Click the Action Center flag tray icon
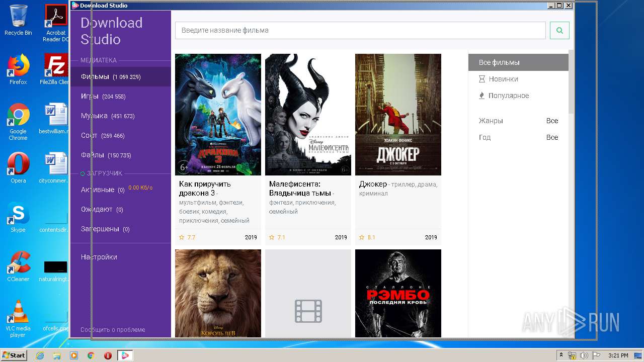Screen dimensions: 644x362 coord(596,355)
